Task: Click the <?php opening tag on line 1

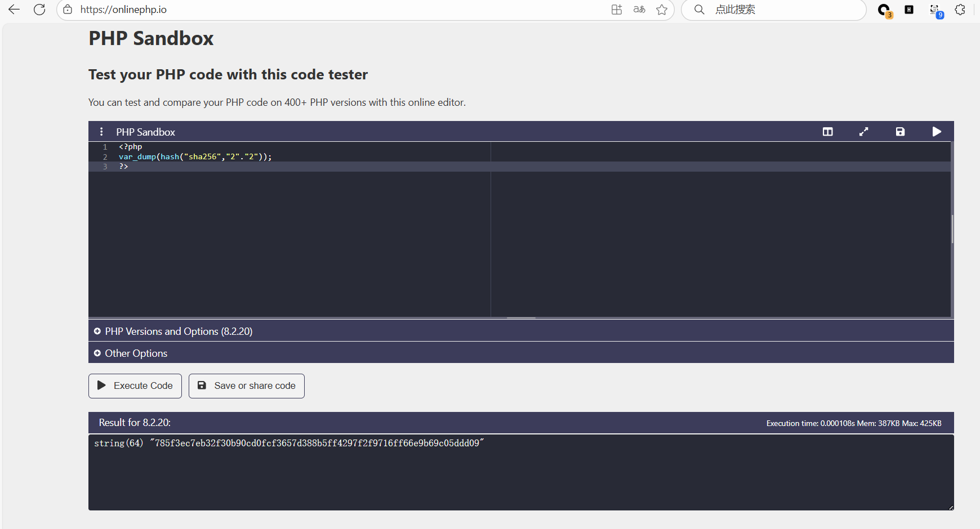Action: click(x=130, y=147)
